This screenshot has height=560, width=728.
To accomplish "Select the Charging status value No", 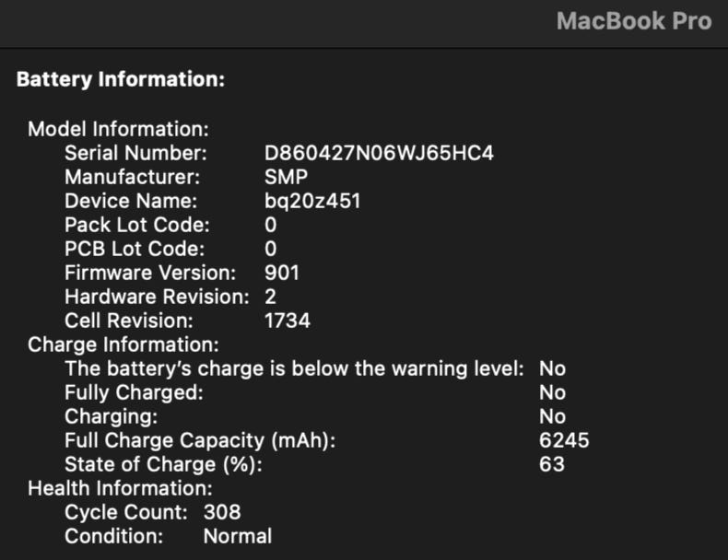I will pyautogui.click(x=552, y=416).
